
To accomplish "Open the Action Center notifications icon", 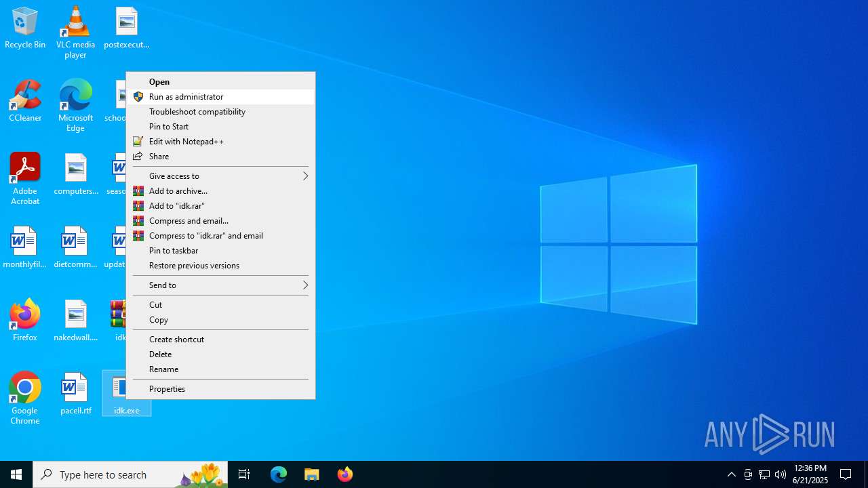I will 846,474.
